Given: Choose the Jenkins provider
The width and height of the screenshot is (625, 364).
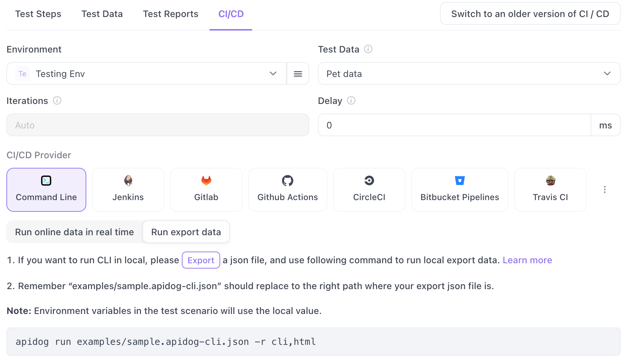Looking at the screenshot, I should click(x=128, y=190).
